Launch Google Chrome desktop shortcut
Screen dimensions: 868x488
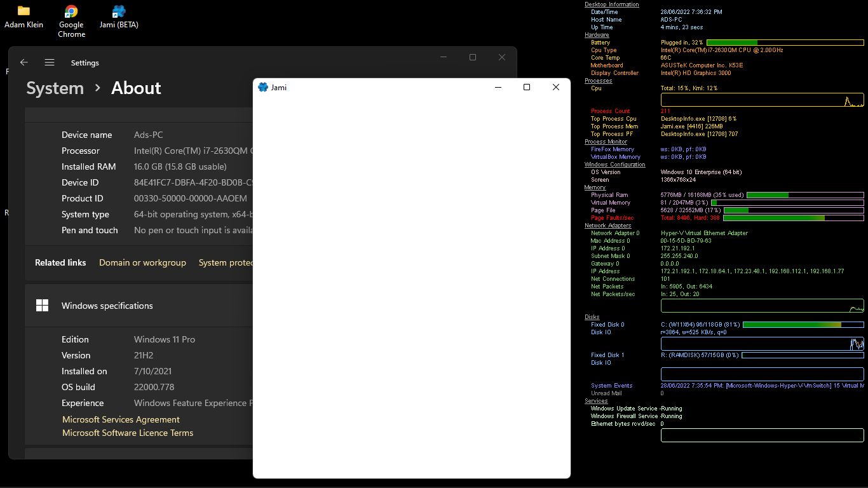coord(71,22)
